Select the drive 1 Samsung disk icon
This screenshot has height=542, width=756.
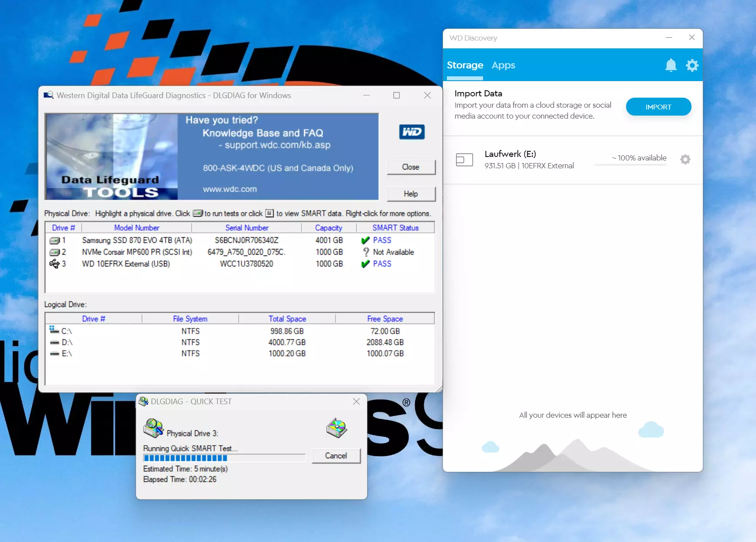coord(54,240)
